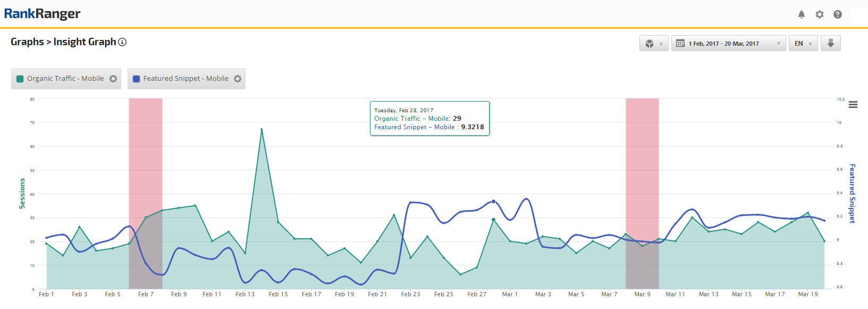Image resolution: width=868 pixels, height=309 pixels.
Task: Open the date range dropdown
Action: pos(728,44)
